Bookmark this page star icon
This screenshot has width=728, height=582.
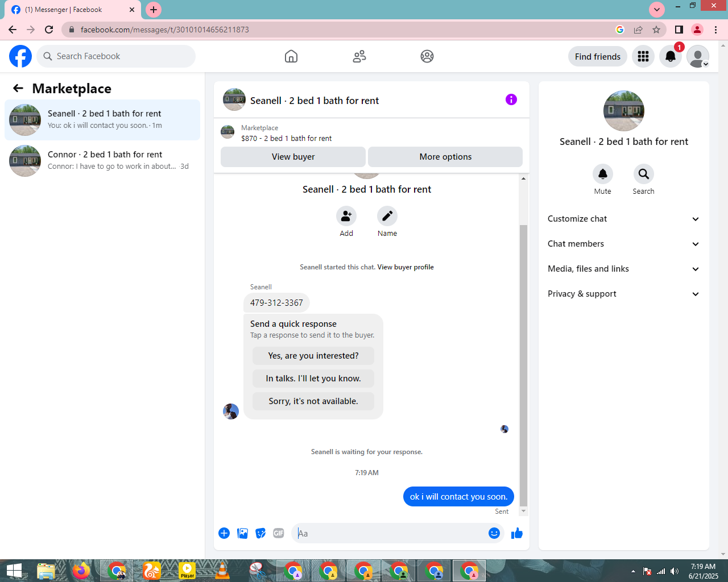click(x=656, y=30)
